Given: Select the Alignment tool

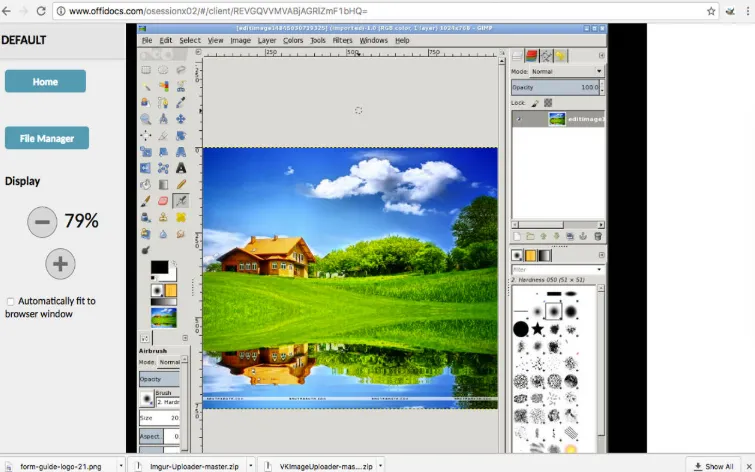Looking at the screenshot, I should click(146, 136).
